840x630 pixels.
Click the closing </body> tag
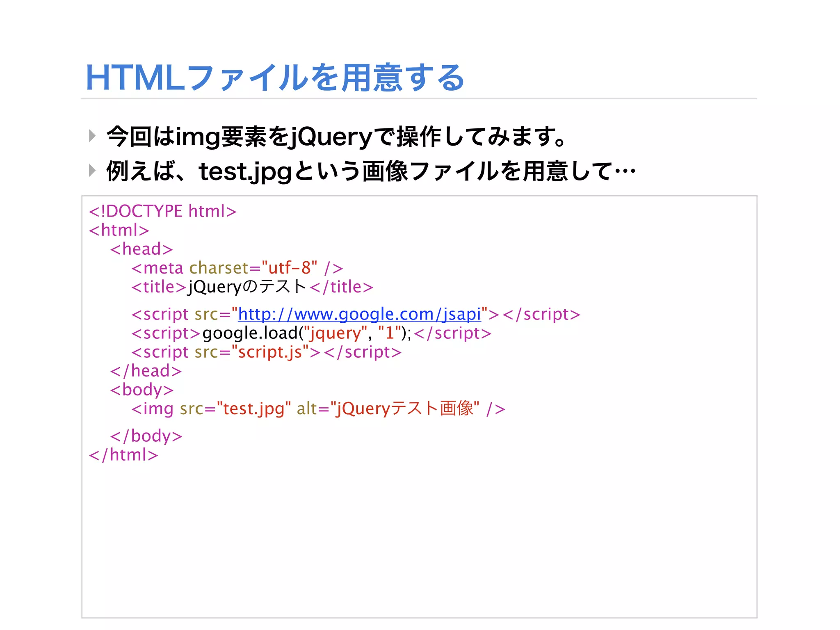pos(146,436)
